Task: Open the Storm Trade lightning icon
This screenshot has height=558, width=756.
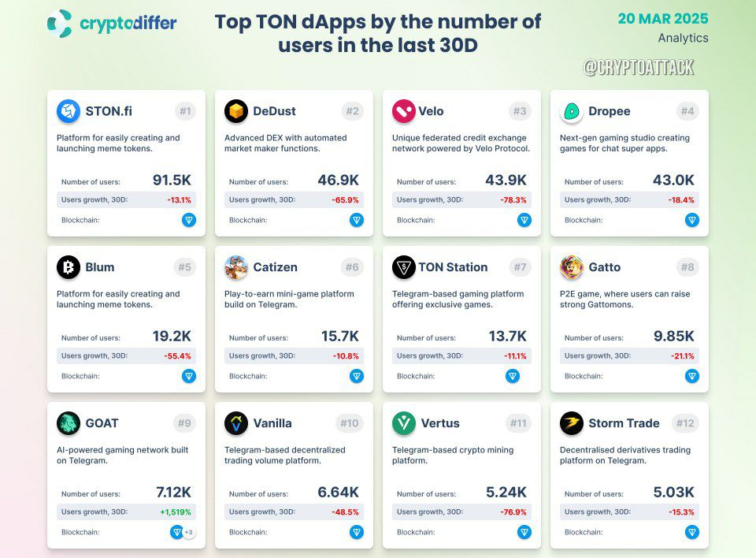Action: (572, 423)
